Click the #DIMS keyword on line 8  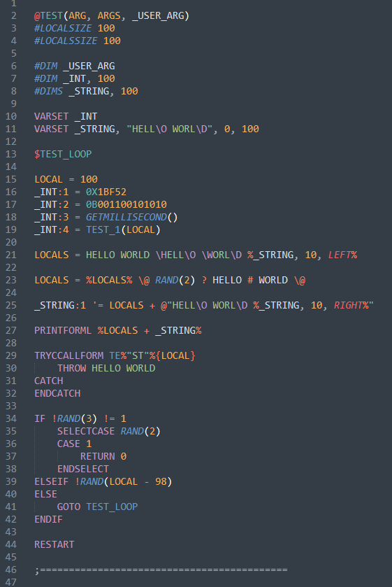49,92
